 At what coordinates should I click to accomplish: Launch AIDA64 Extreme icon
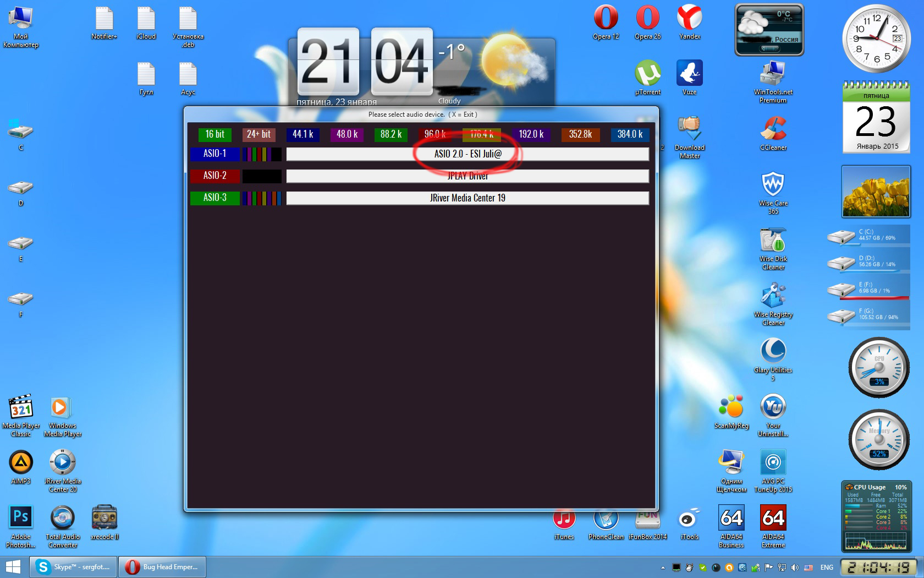(x=773, y=526)
